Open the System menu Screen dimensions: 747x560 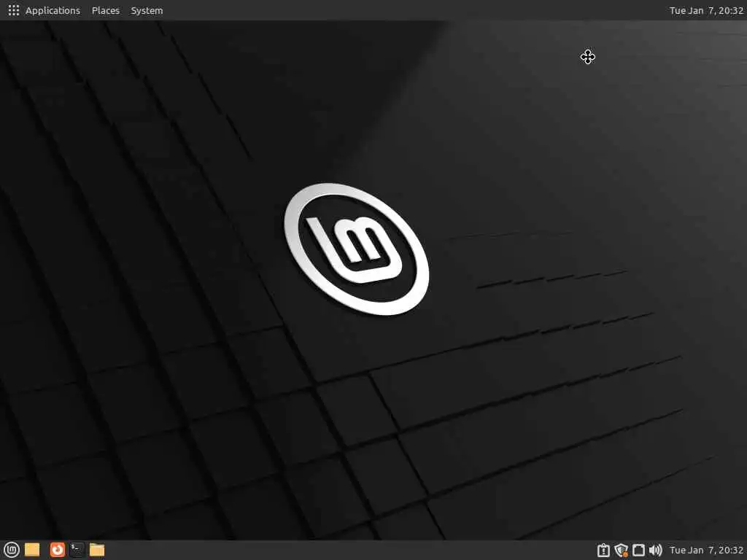(x=147, y=10)
